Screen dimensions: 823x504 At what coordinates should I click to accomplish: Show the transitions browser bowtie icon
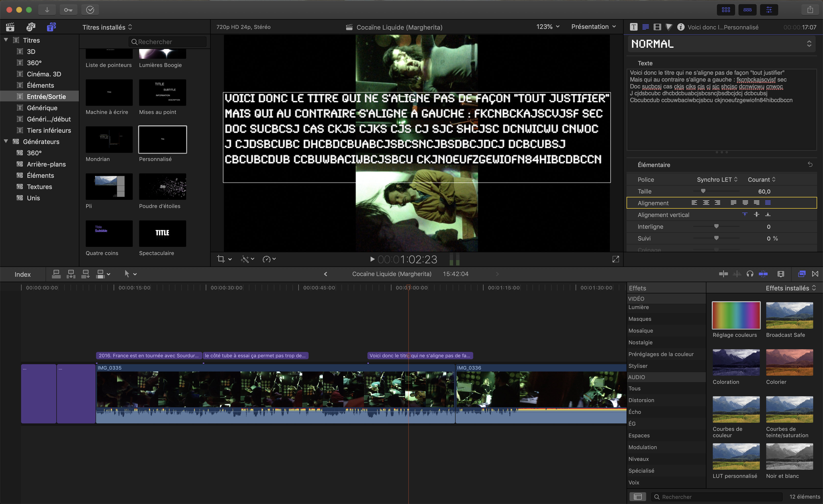[x=815, y=274]
